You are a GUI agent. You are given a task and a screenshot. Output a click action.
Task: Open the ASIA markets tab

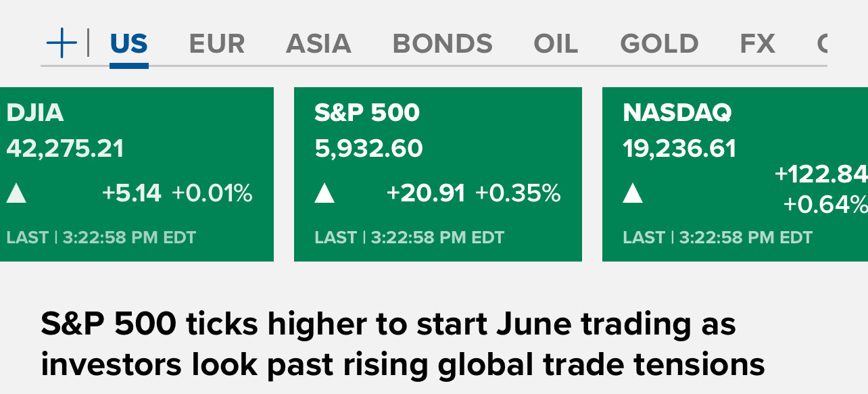pos(318,45)
